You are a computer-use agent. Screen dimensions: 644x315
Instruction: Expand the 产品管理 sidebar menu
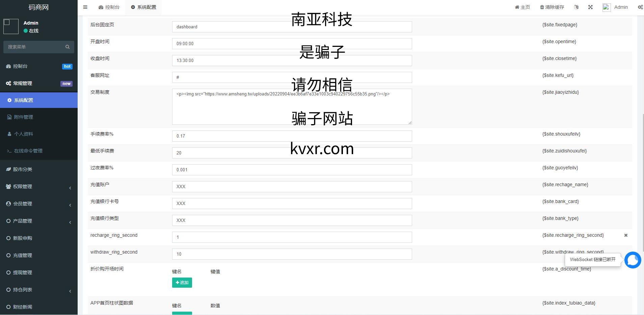(x=38, y=221)
